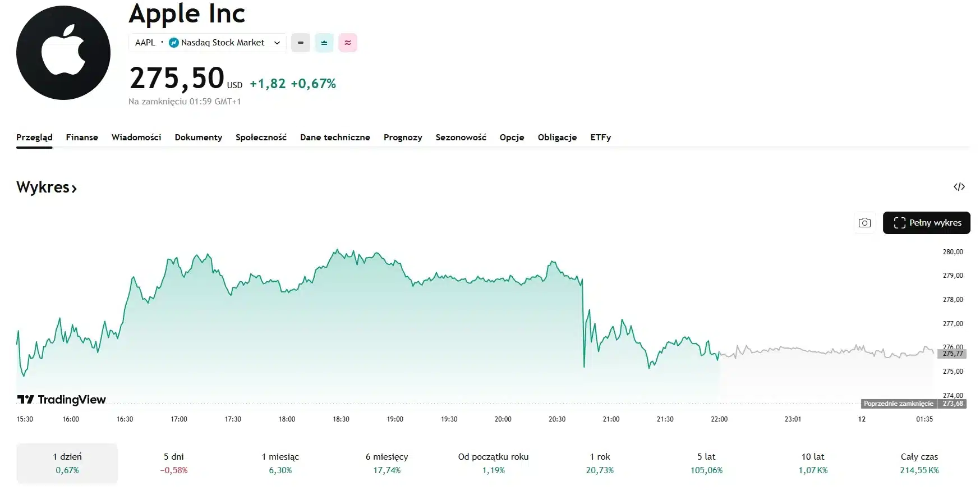The width and height of the screenshot is (980, 490).
Task: Click the Pełny wykres button
Action: [926, 223]
